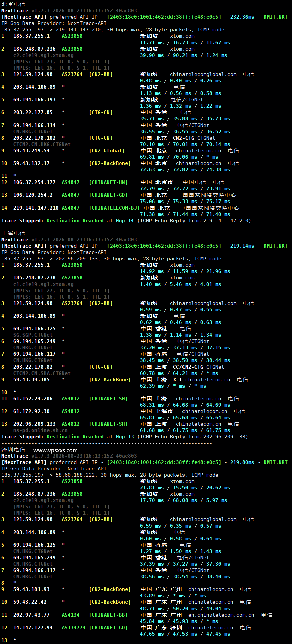Click IP address 69.194.166.114
This screenshot has width=292, height=644.
tap(34, 125)
